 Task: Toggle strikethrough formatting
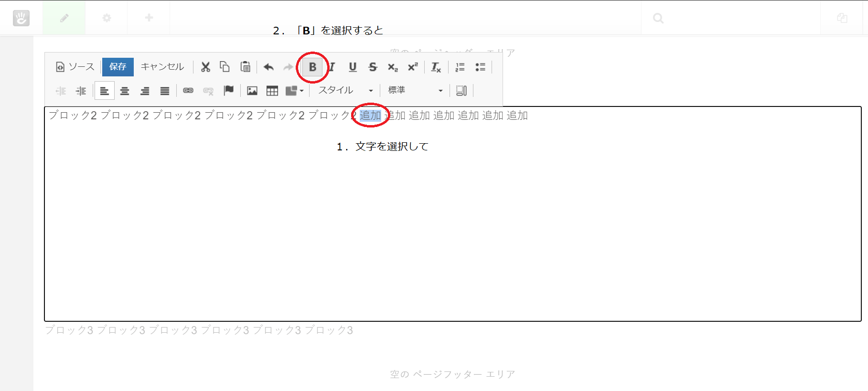pyautogui.click(x=373, y=67)
